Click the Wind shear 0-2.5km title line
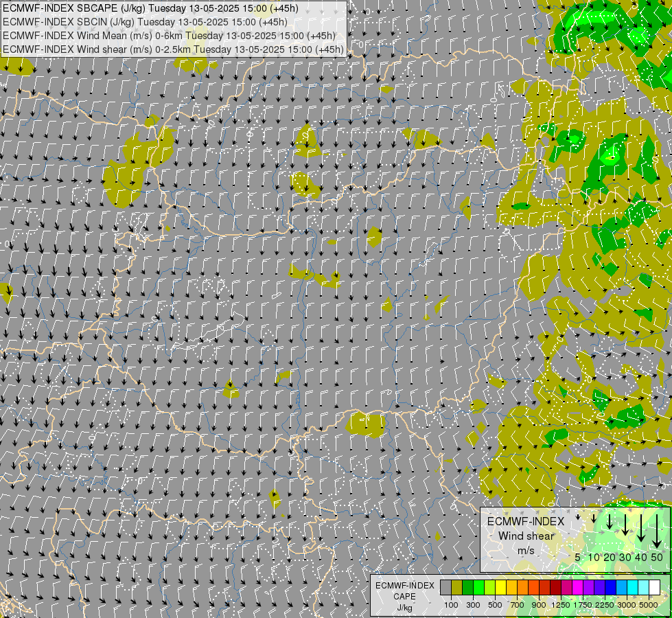This screenshot has width=672, height=618. click(x=173, y=49)
